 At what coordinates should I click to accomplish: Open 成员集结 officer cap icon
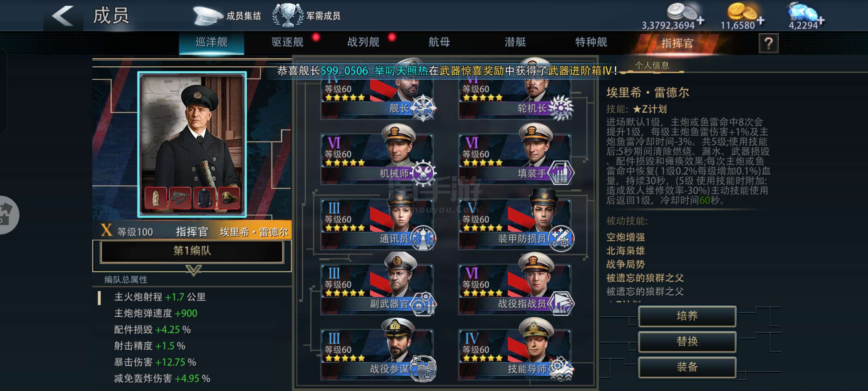click(x=207, y=16)
